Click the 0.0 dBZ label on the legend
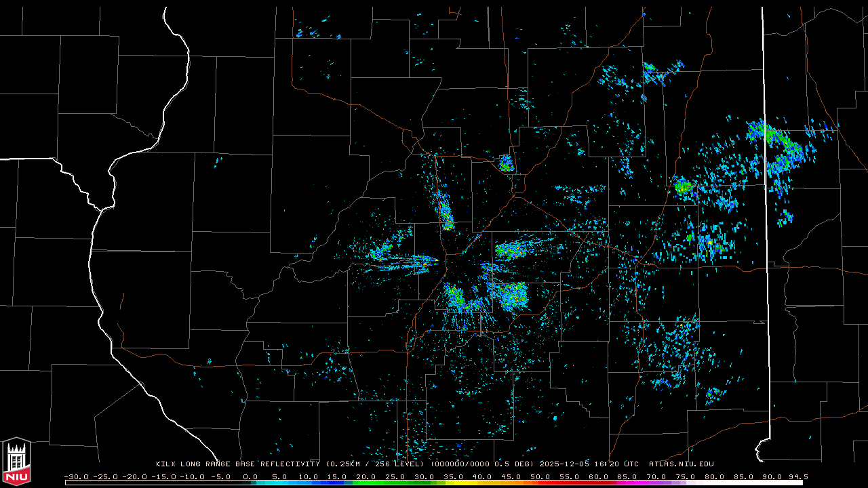The width and height of the screenshot is (868, 488). (x=250, y=476)
